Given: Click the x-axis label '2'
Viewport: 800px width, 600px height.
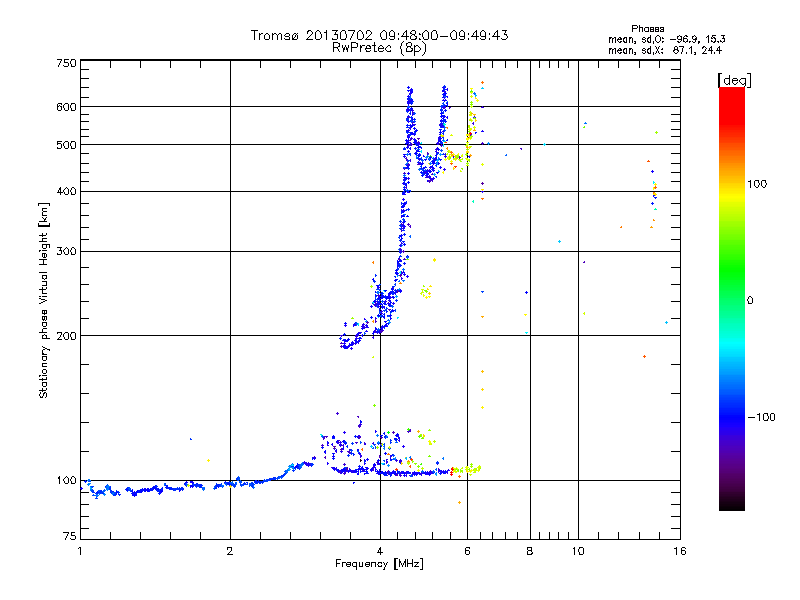Looking at the screenshot, I should [x=230, y=551].
